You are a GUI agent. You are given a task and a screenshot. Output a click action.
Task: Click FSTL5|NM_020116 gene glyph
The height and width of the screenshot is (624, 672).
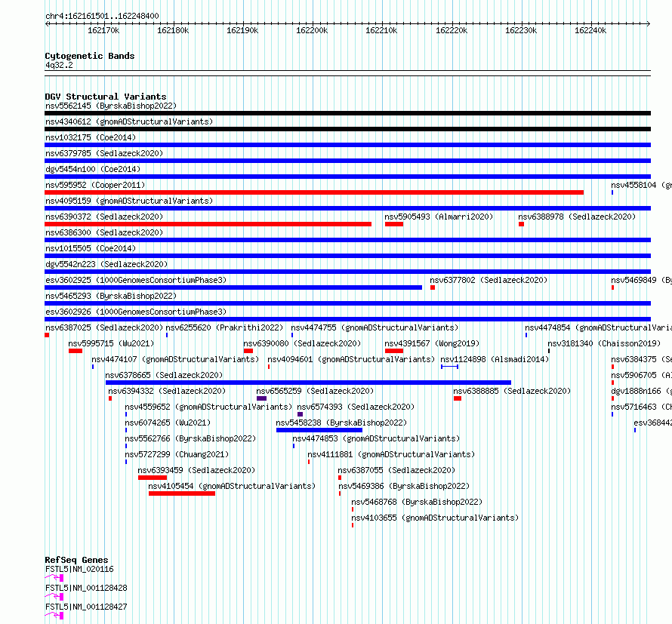[x=54, y=578]
